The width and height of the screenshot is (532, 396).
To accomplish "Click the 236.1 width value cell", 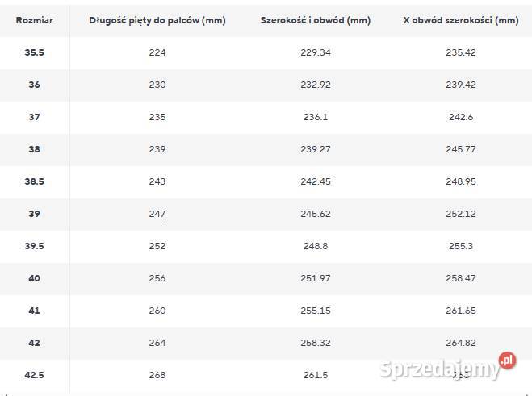I will (315, 117).
